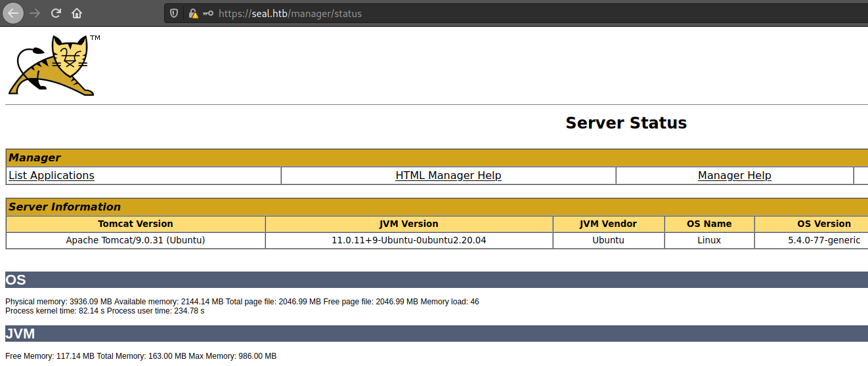Click the key saved-login icon
Screen dimensions: 868x366
tap(208, 13)
